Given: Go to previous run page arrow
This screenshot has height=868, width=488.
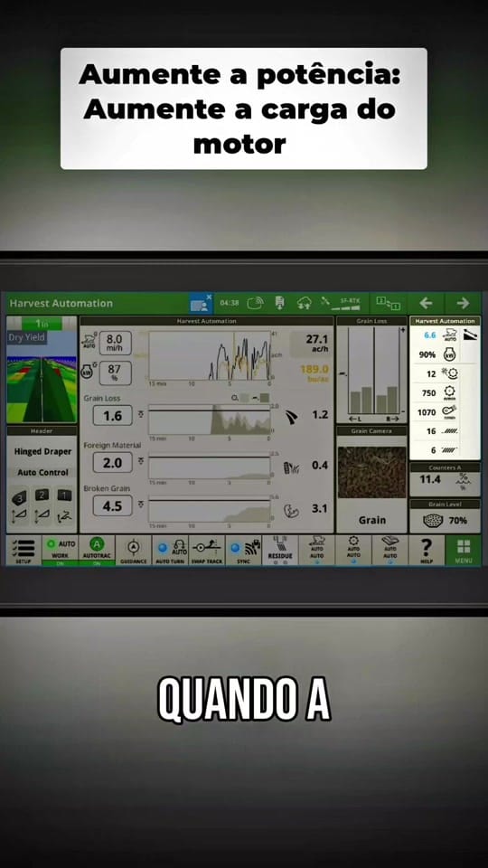Looking at the screenshot, I should point(426,303).
